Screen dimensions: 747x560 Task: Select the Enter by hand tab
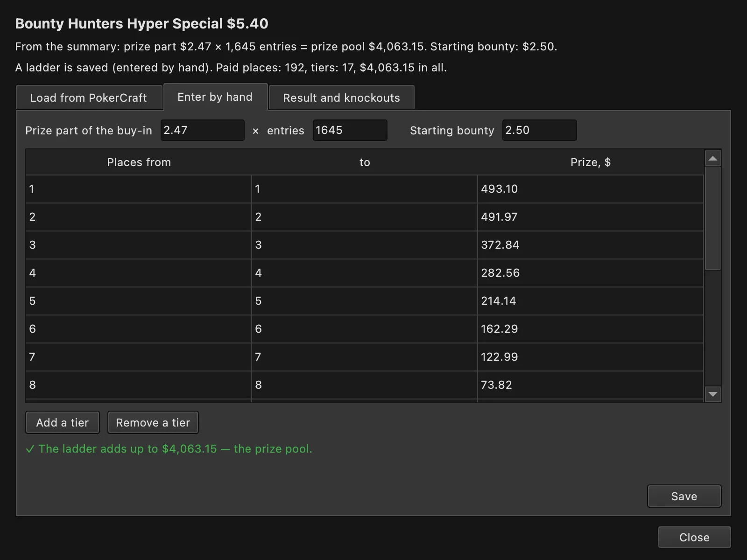[x=215, y=97]
